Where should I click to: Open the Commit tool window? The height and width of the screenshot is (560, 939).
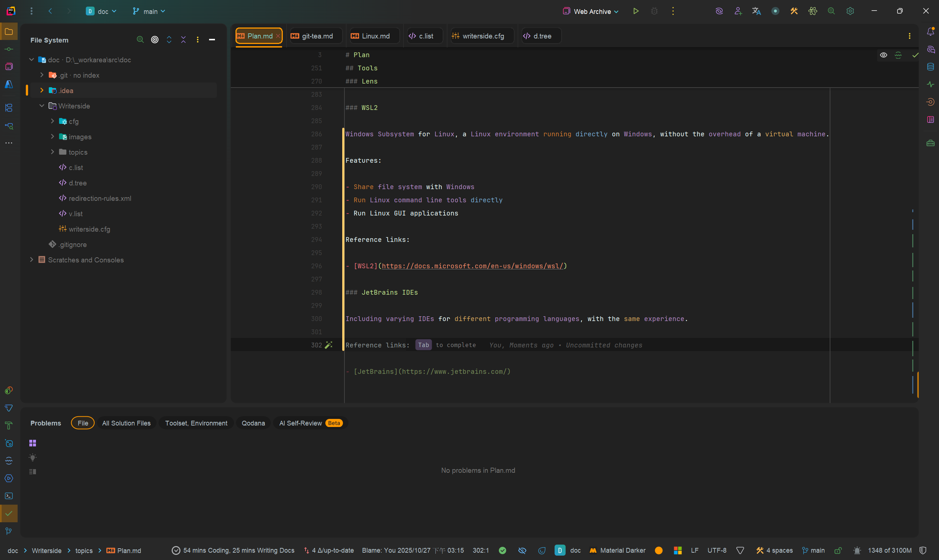pyautogui.click(x=9, y=49)
